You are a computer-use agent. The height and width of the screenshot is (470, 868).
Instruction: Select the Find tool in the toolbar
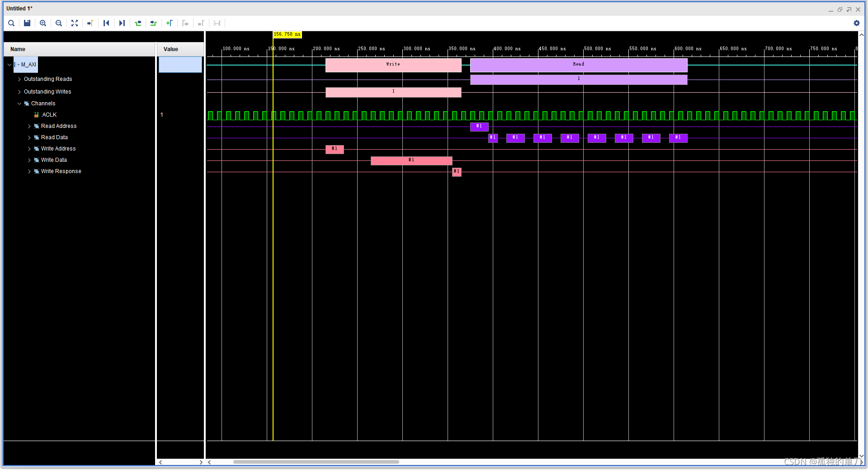point(11,23)
